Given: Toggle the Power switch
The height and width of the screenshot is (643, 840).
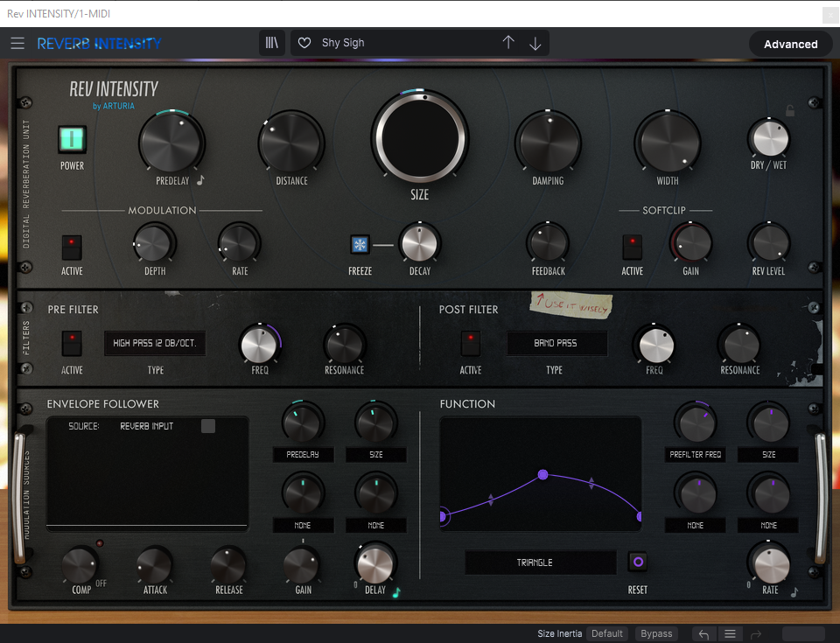Looking at the screenshot, I should (72, 139).
